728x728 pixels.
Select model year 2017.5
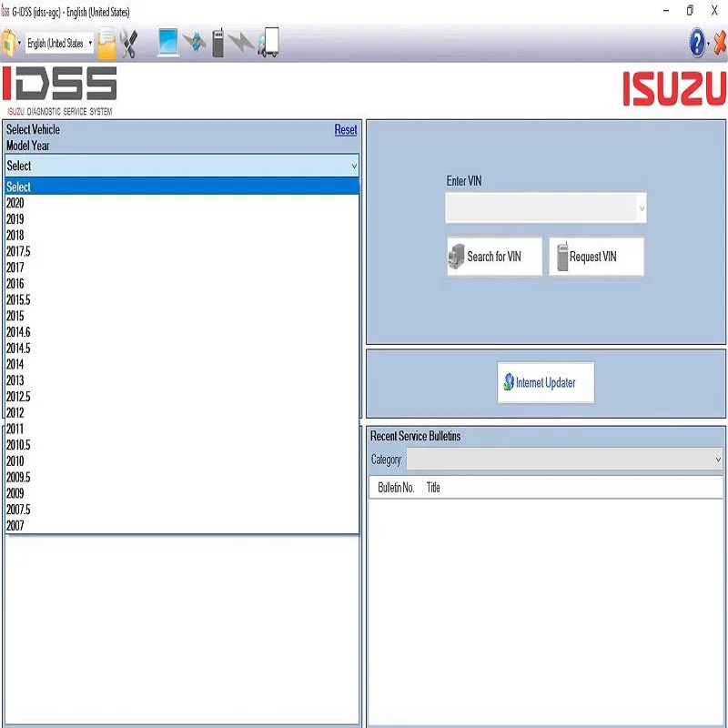(x=182, y=251)
